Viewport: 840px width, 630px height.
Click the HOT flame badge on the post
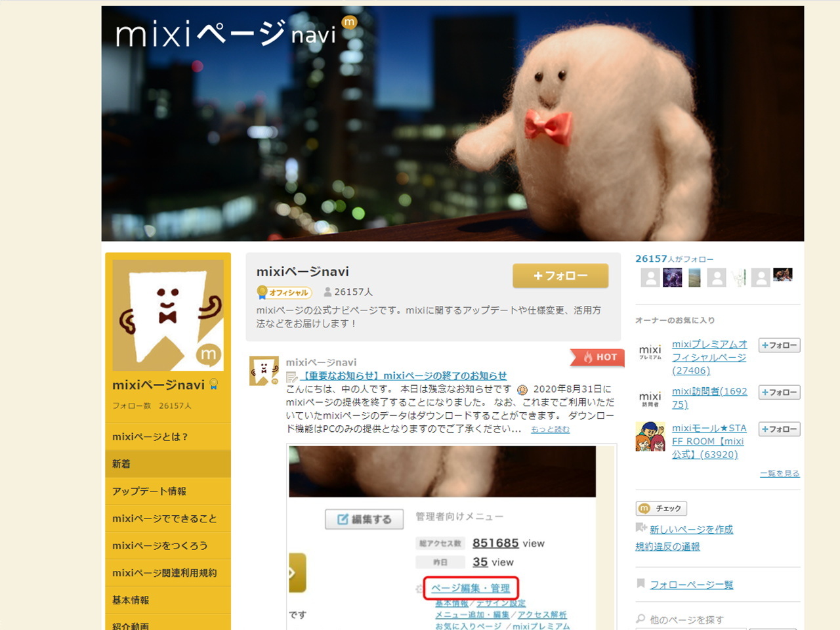point(597,357)
